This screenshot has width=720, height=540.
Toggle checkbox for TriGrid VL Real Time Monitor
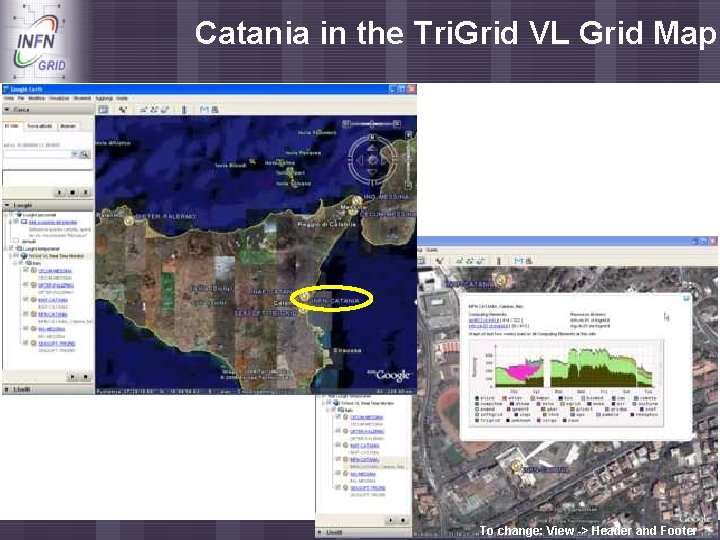pos(17,256)
